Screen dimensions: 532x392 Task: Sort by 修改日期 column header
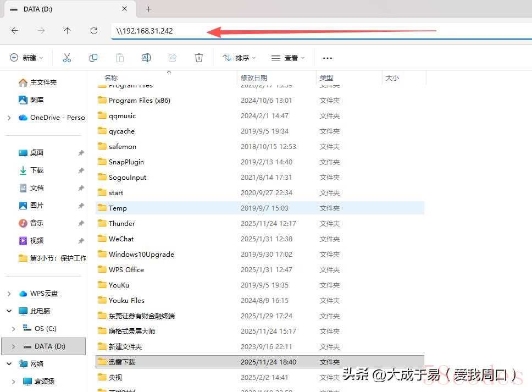click(x=254, y=78)
